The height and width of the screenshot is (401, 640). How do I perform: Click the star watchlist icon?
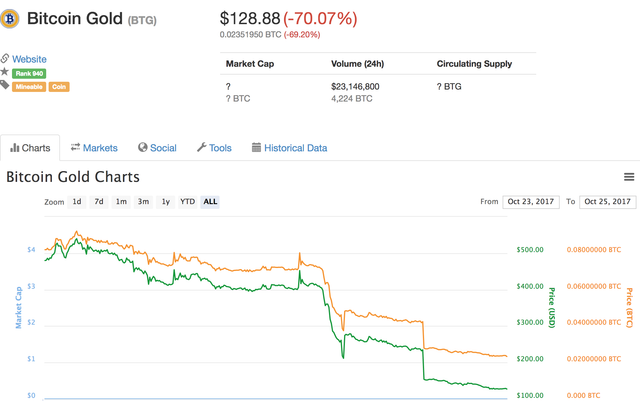coord(4,72)
